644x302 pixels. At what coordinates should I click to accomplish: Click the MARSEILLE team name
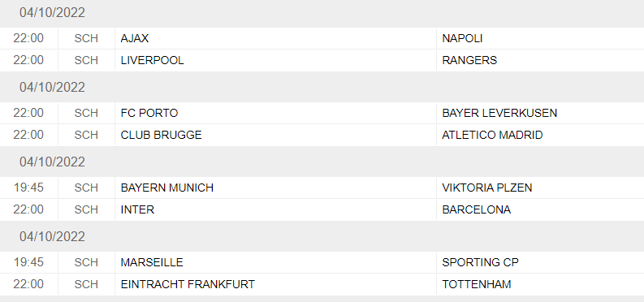152,262
